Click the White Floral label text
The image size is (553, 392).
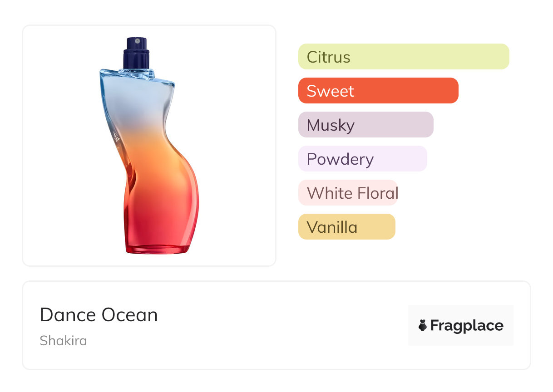click(x=352, y=193)
